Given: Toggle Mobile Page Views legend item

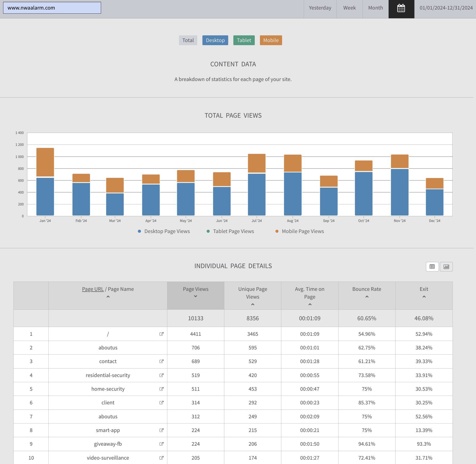Looking at the screenshot, I should (299, 231).
